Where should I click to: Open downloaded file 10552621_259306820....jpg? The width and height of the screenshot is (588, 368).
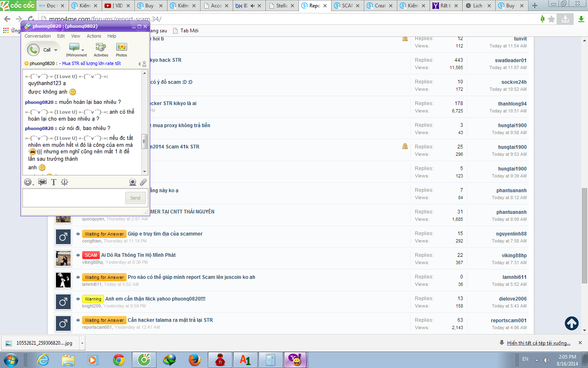pos(41,343)
